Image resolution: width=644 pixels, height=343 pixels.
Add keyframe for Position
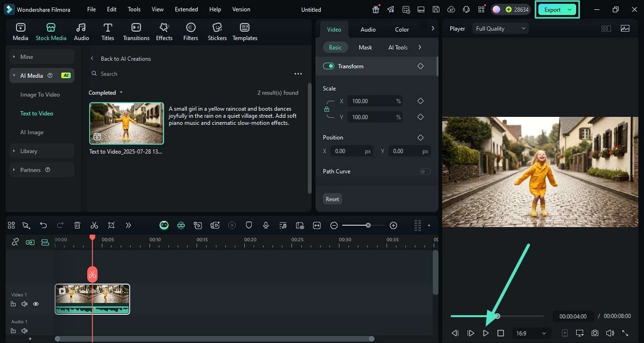click(421, 137)
